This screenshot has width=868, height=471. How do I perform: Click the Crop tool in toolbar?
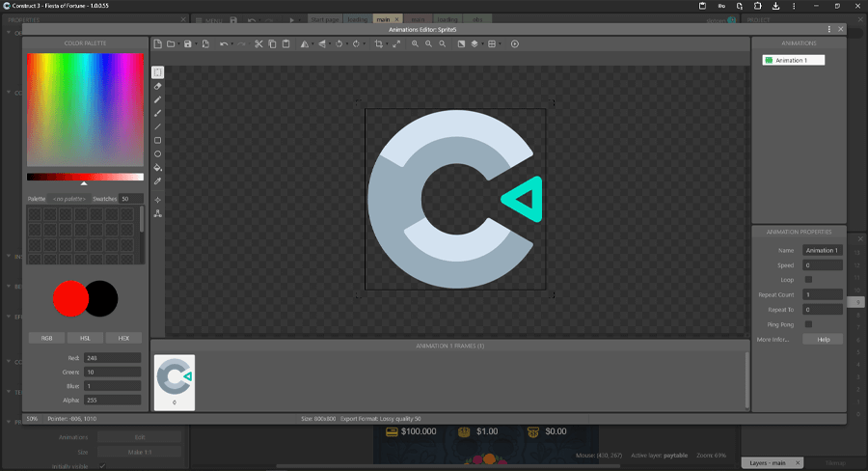coord(379,43)
